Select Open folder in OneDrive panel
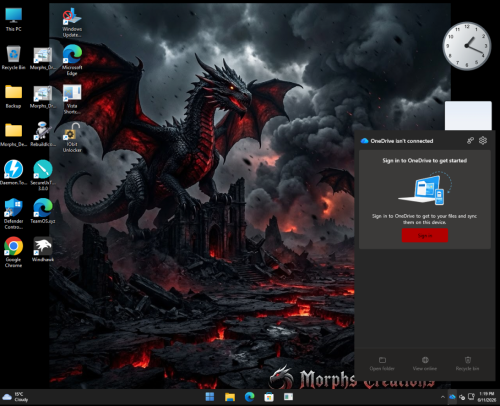500x406 pixels. point(382,364)
